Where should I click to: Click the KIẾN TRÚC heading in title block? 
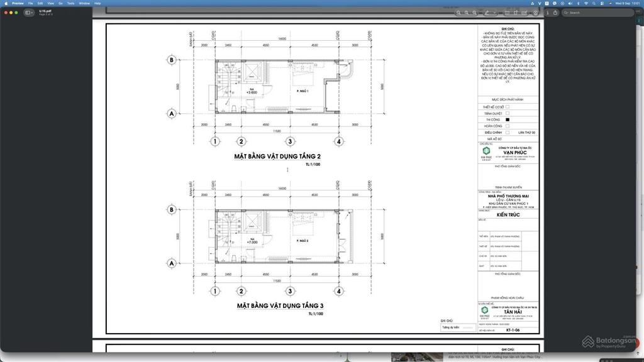coord(508,215)
